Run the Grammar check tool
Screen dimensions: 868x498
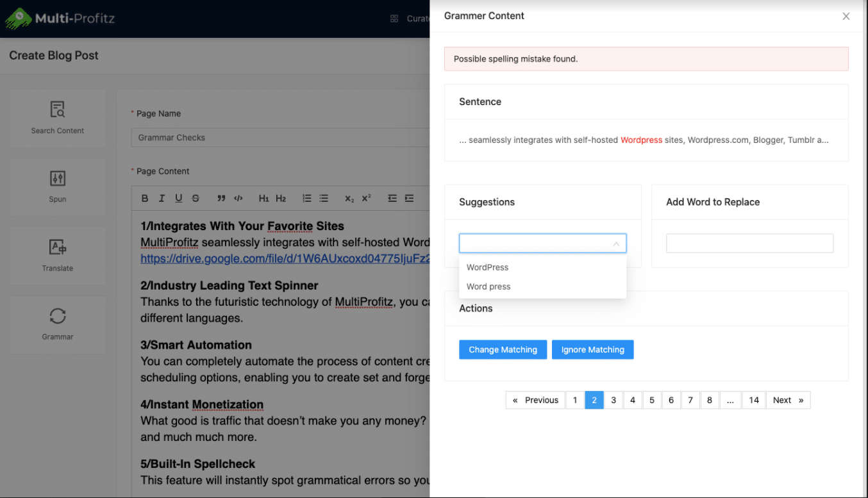[x=58, y=324]
